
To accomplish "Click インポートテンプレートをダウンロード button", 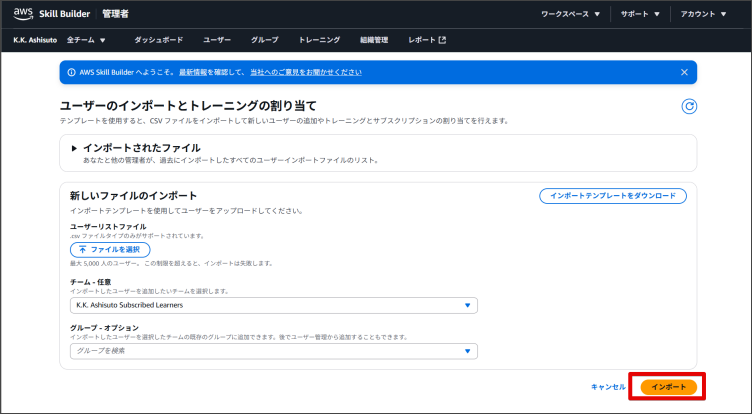I will point(612,196).
